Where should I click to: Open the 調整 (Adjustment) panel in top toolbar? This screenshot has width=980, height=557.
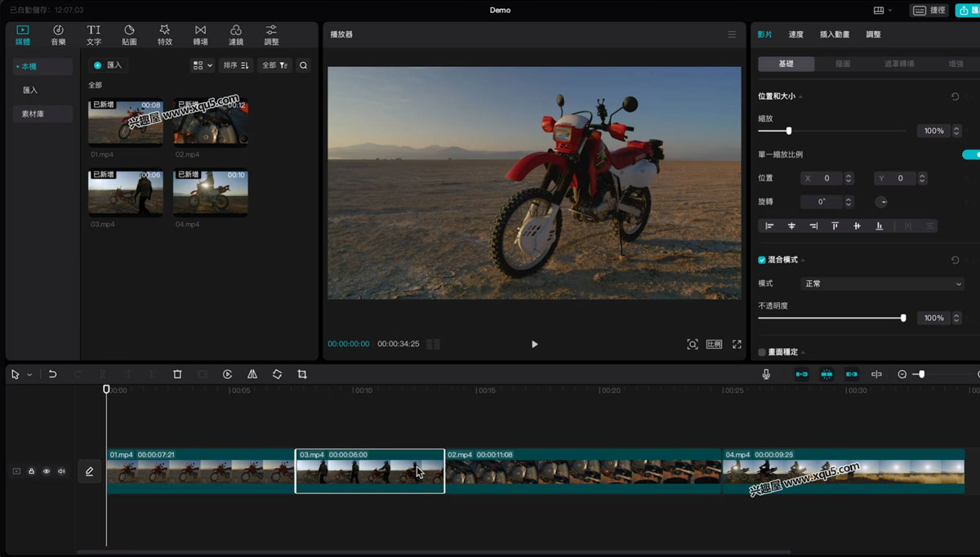coord(272,35)
